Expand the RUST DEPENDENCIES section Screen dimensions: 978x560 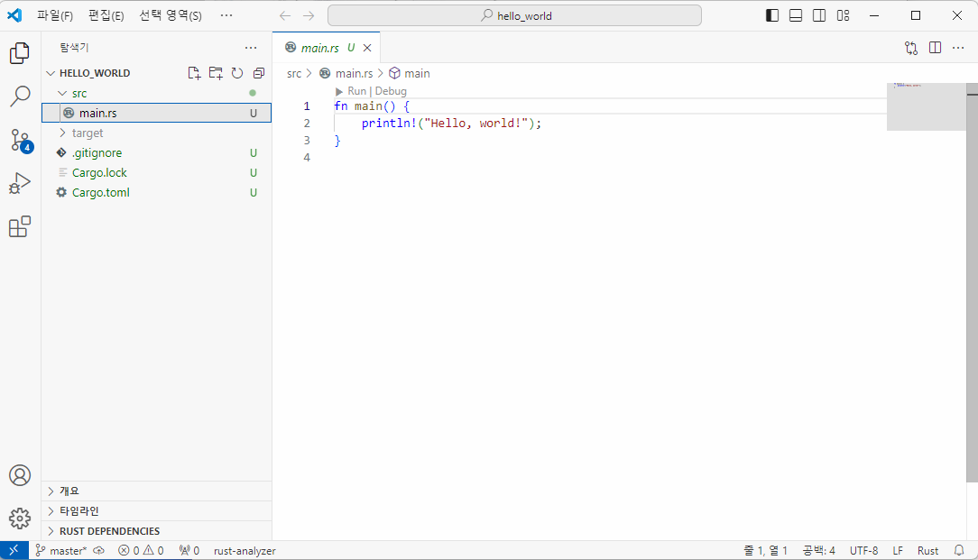(x=156, y=530)
